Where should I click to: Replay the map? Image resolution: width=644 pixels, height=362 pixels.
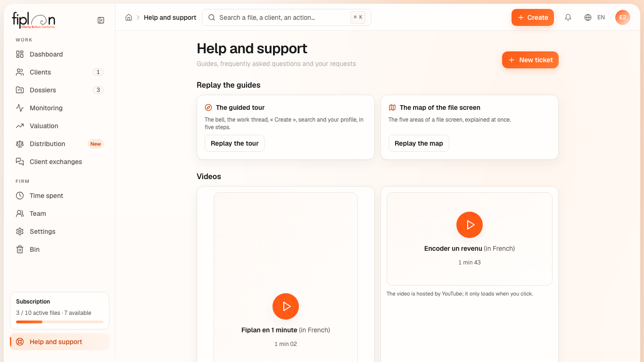419,143
